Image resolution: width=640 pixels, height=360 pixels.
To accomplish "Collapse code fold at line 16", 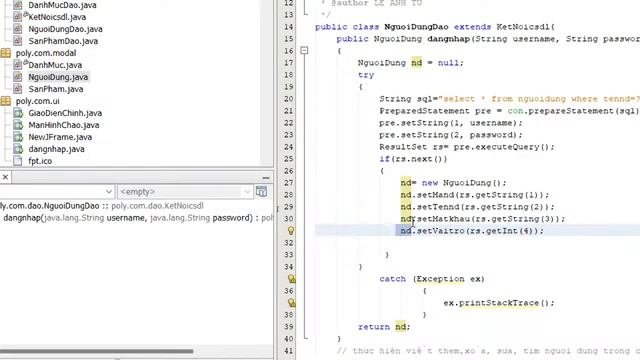I will (x=304, y=51).
